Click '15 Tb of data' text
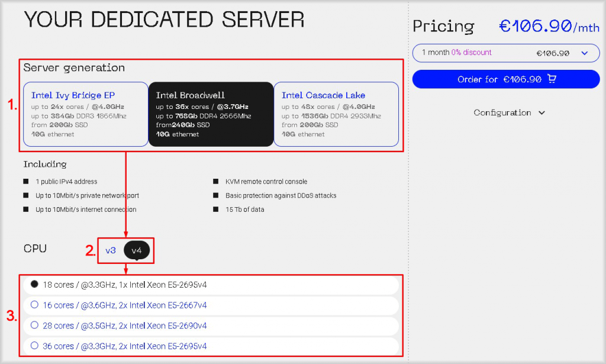 (x=245, y=210)
